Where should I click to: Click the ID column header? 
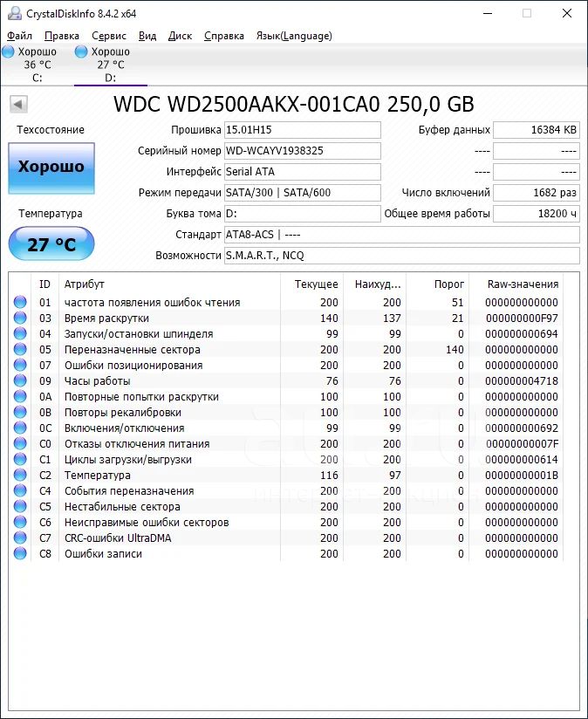[44, 284]
